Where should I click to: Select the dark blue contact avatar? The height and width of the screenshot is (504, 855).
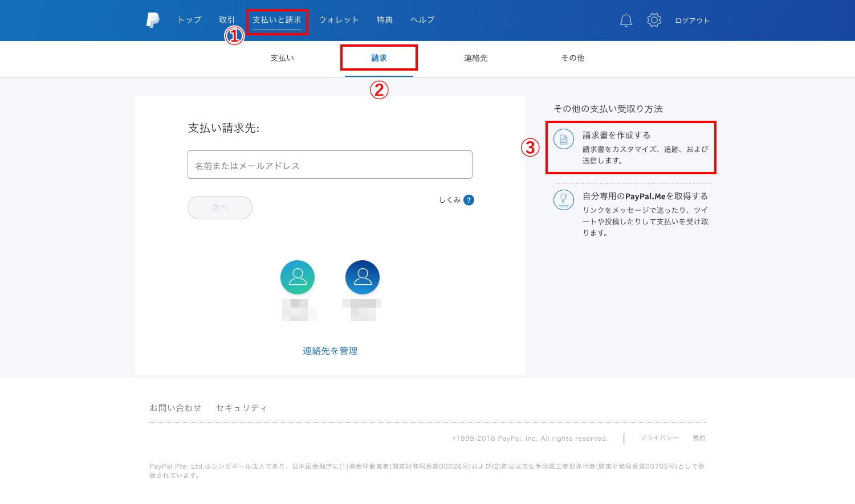click(363, 277)
